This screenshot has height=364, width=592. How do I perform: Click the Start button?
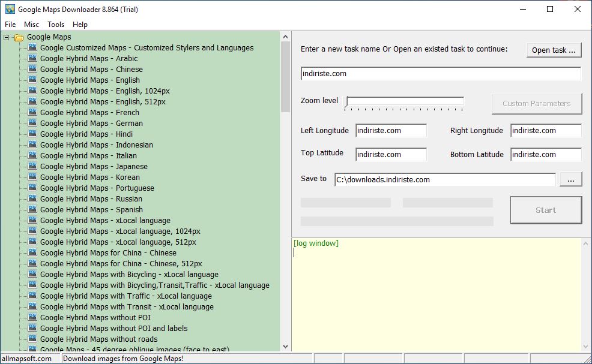tap(546, 210)
